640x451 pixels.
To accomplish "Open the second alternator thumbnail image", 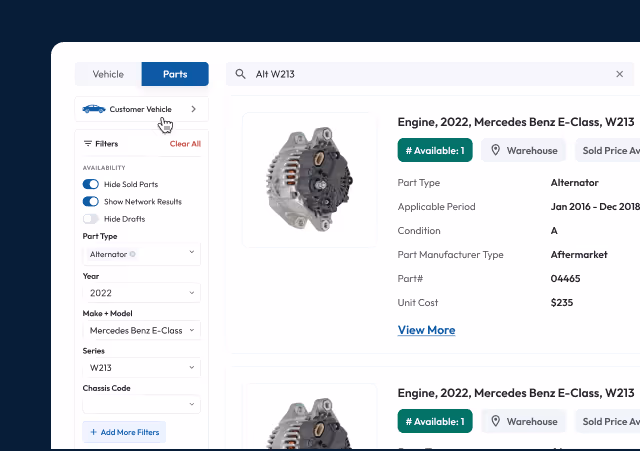I will (x=309, y=417).
